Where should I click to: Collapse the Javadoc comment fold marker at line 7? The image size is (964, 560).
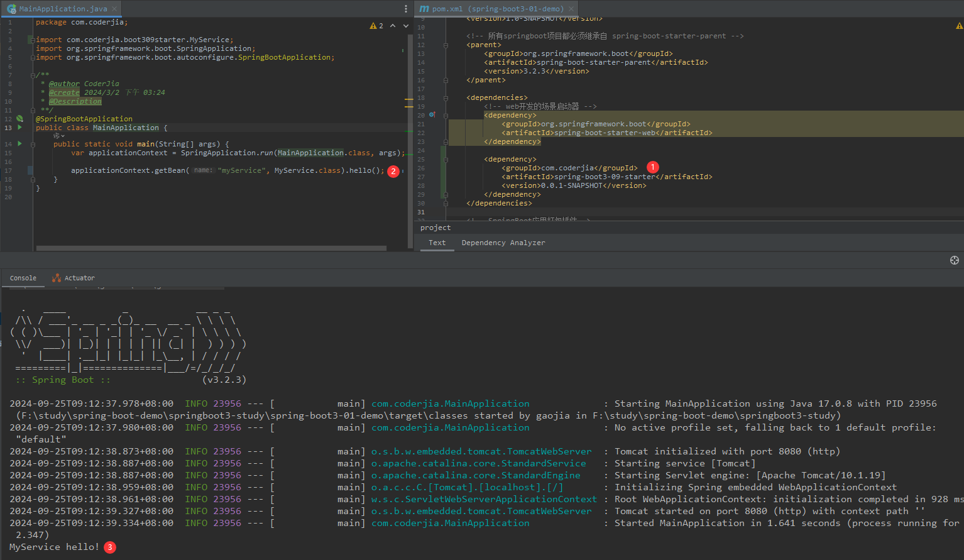pyautogui.click(x=31, y=75)
